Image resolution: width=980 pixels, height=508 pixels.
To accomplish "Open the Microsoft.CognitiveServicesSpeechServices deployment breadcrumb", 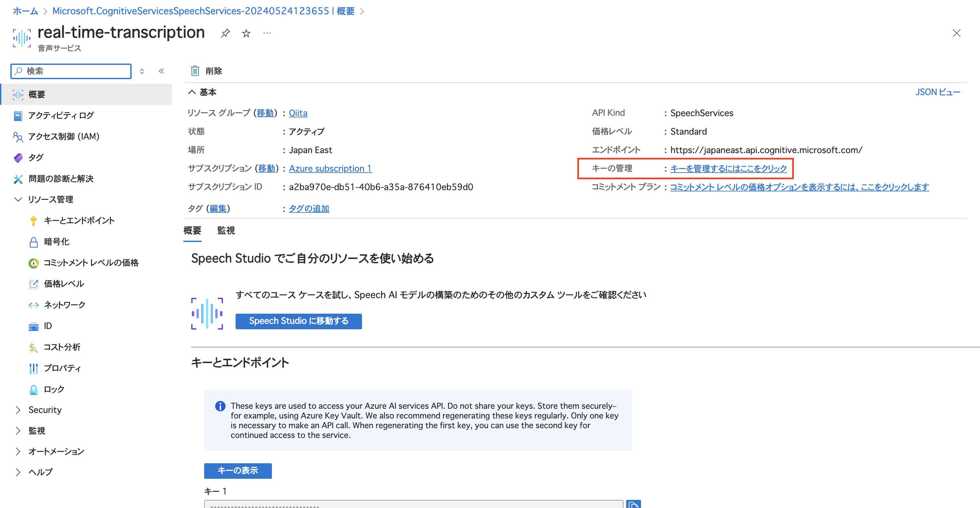I will (203, 11).
